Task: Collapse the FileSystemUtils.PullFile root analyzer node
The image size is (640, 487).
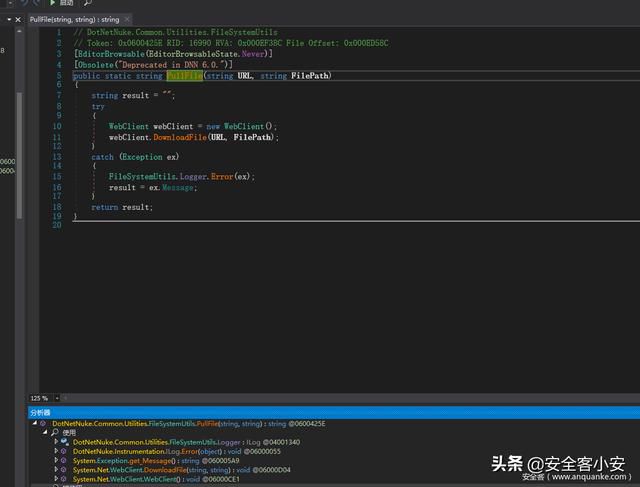Action: click(35, 423)
